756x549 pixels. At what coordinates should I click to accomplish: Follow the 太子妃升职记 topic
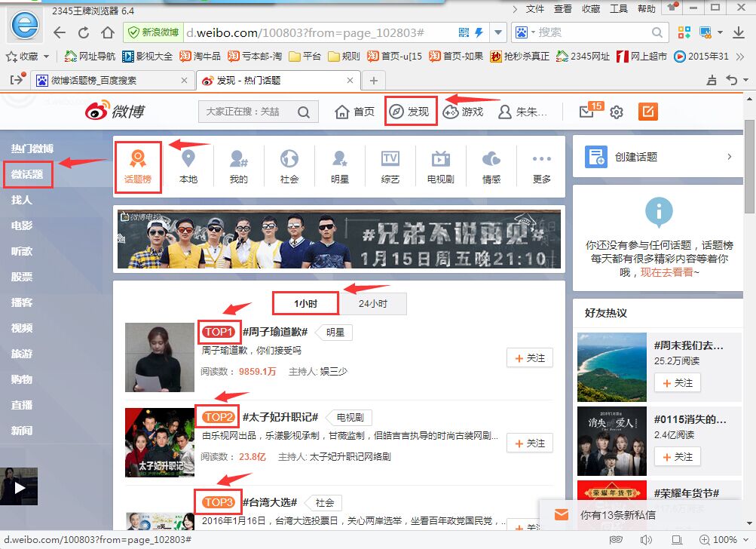(530, 443)
